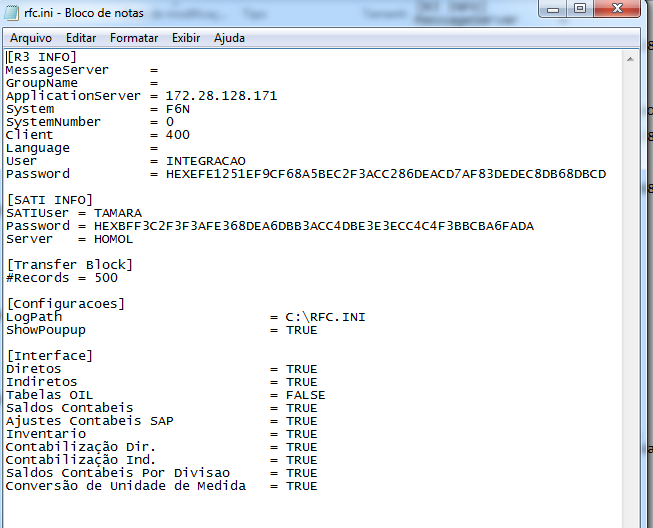This screenshot has height=528, width=653.
Task: Click the System value F6N
Action: click(x=177, y=109)
